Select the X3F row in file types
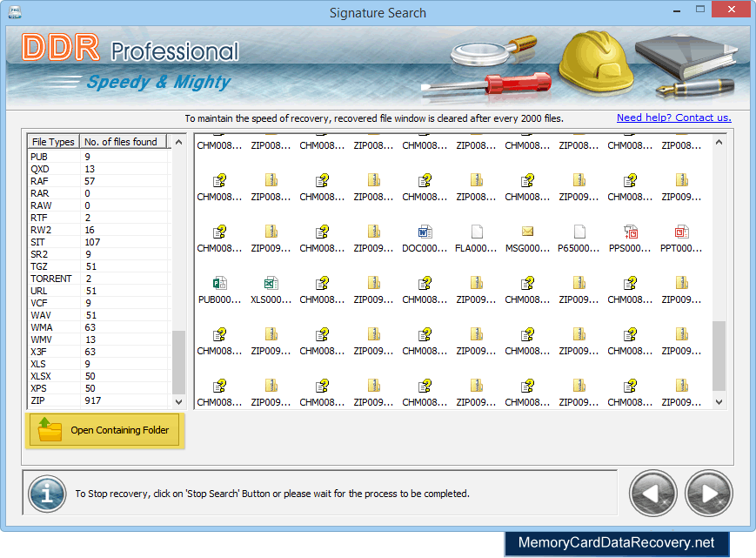Viewport: 756px width, 558px height. coord(98,352)
